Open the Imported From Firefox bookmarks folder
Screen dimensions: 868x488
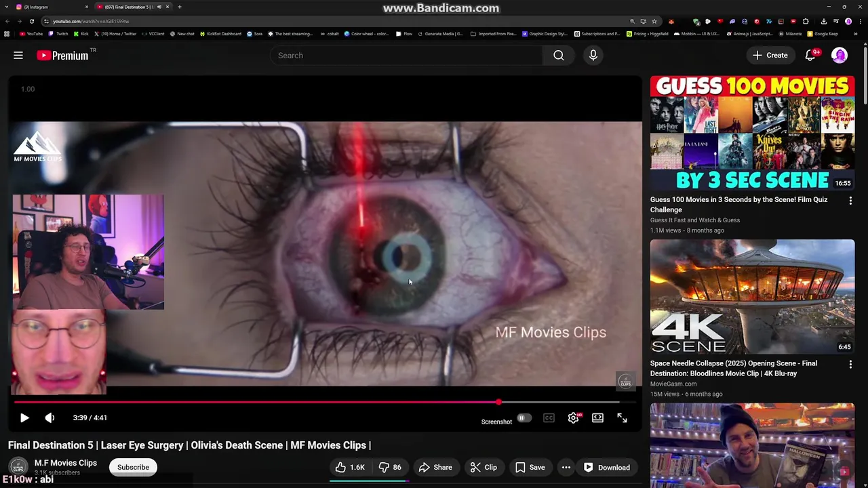pos(493,34)
